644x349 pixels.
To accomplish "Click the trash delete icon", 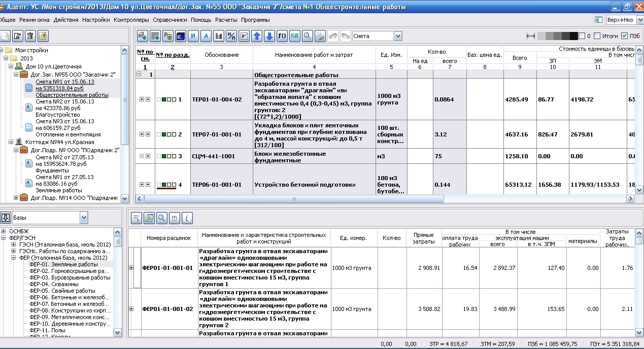I will pos(30,36).
